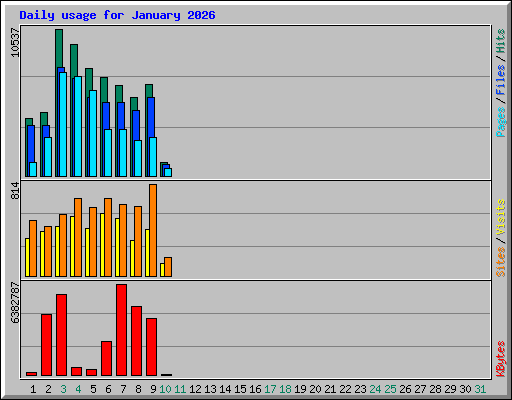The image size is (512, 400).
Task: Click the '814' axis maximum label
Action: (15, 190)
